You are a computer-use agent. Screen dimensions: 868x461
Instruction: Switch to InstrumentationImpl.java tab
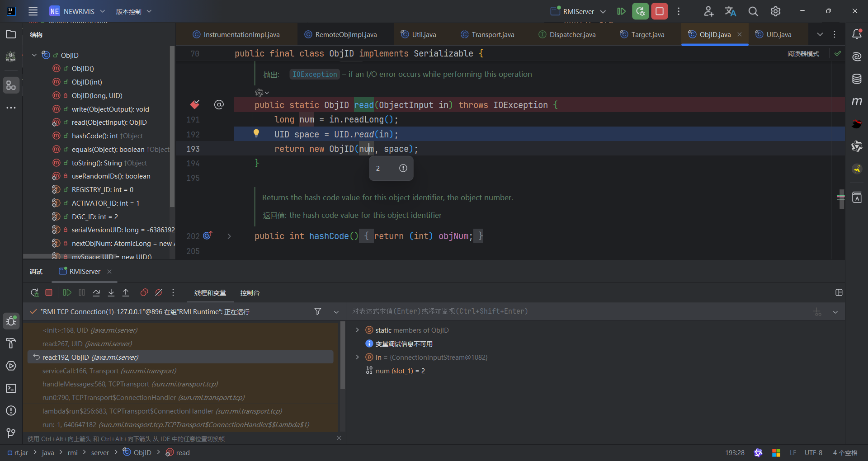coord(236,35)
